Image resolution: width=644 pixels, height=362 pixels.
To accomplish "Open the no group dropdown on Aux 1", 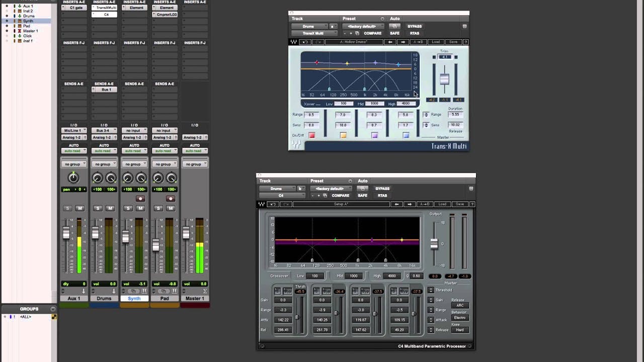I will tap(73, 163).
